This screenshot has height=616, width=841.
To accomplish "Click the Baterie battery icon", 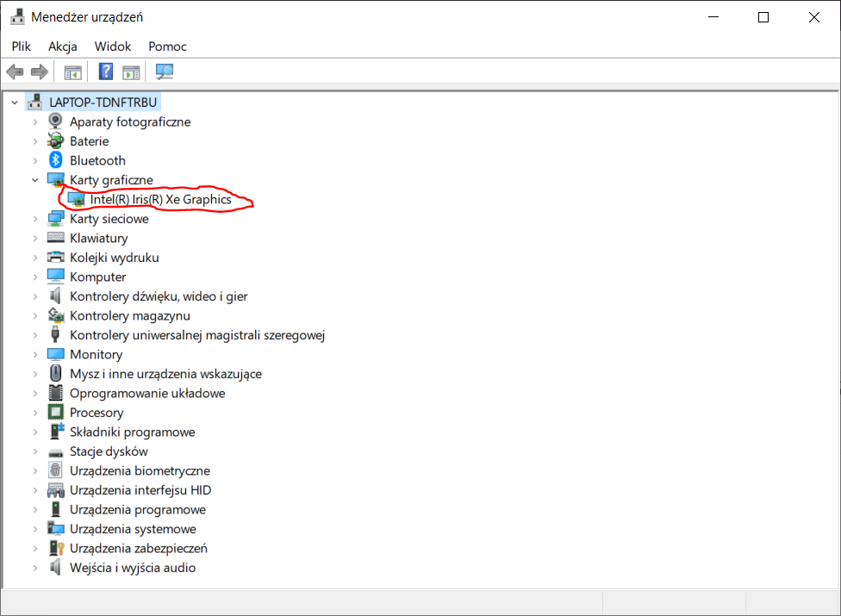I will (x=55, y=141).
